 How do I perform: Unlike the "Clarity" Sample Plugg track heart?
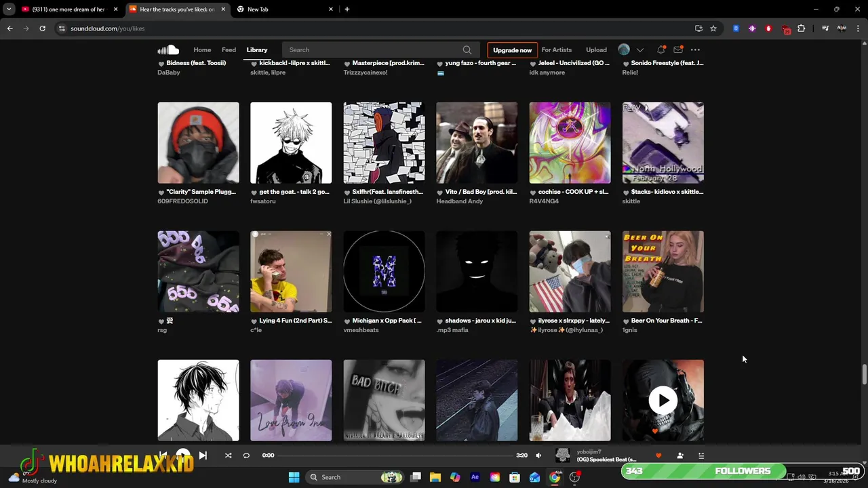(161, 192)
